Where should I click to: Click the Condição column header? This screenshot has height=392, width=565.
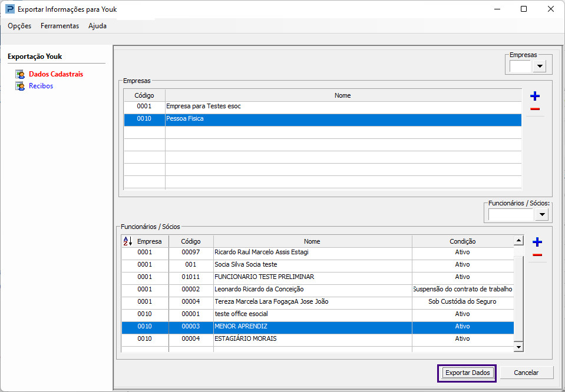[462, 241]
